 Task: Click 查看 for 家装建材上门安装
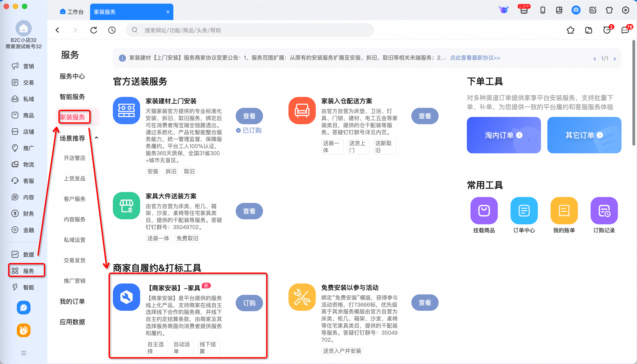click(x=249, y=116)
